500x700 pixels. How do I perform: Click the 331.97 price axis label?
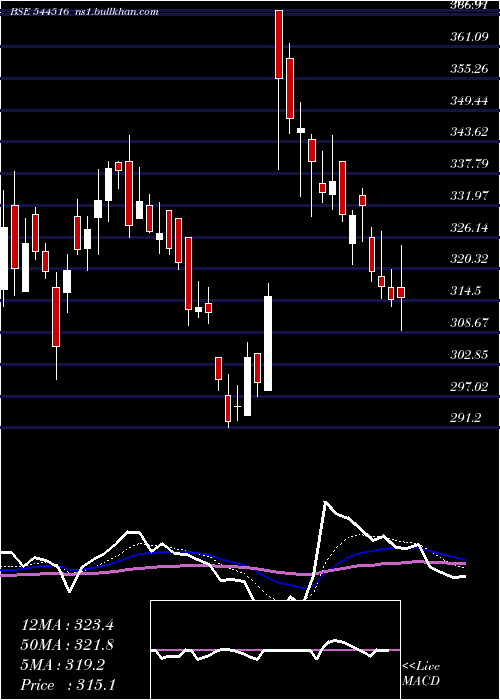tap(469, 196)
